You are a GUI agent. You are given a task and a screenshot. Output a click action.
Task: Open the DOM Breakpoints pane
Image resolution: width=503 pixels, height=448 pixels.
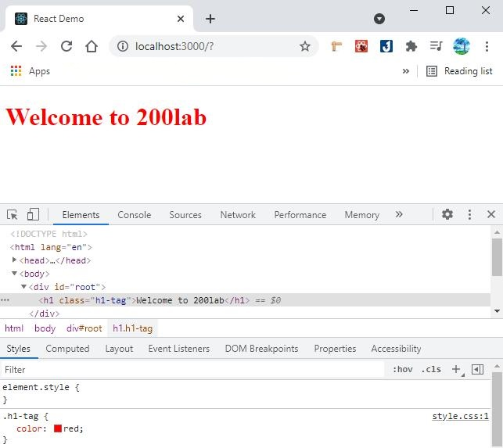[x=261, y=349]
